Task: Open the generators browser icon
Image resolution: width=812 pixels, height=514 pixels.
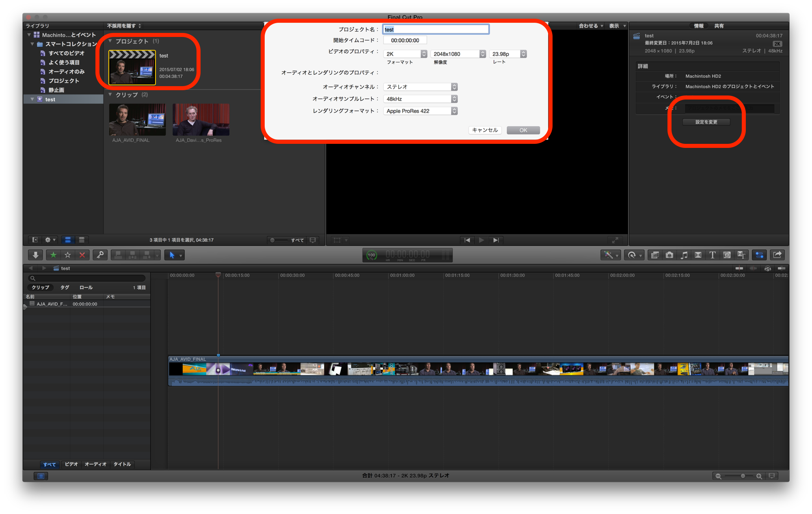Action: pos(727,255)
